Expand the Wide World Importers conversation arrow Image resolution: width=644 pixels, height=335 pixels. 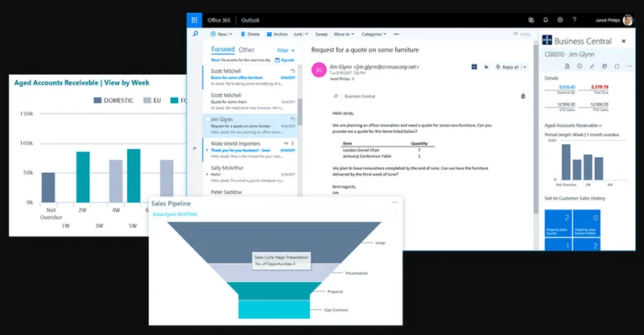(x=207, y=151)
